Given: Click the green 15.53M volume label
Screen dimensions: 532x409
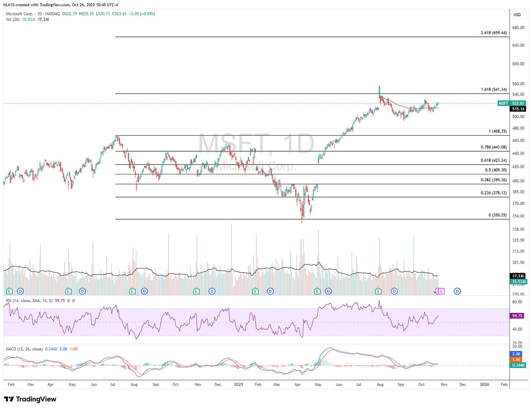Looking at the screenshot, I should (x=518, y=282).
